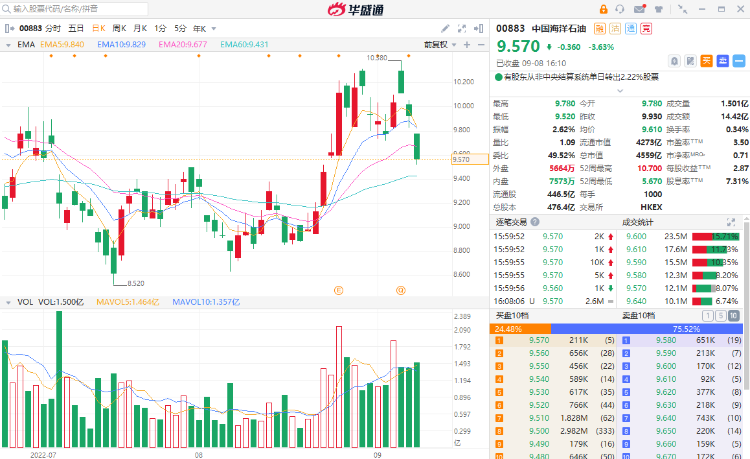Hide the right panel via arrow-bar icon
The image size is (750, 459).
click(478, 29)
